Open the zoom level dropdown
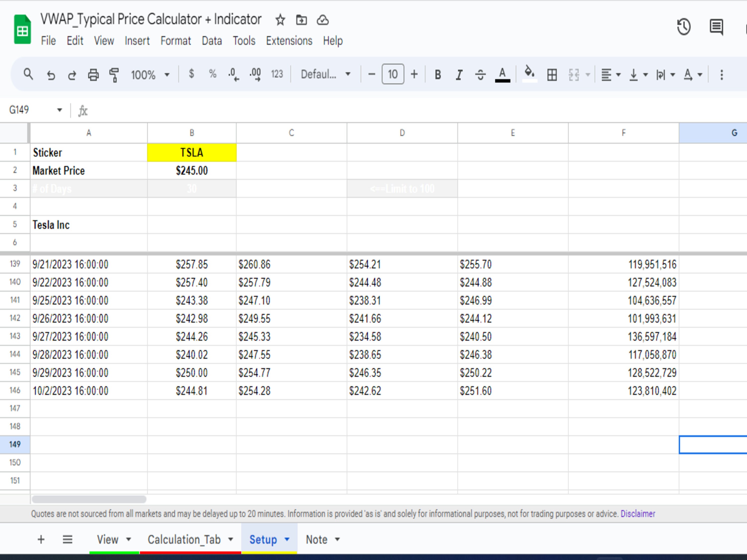Screen dimensions: 747x560 tap(150, 75)
